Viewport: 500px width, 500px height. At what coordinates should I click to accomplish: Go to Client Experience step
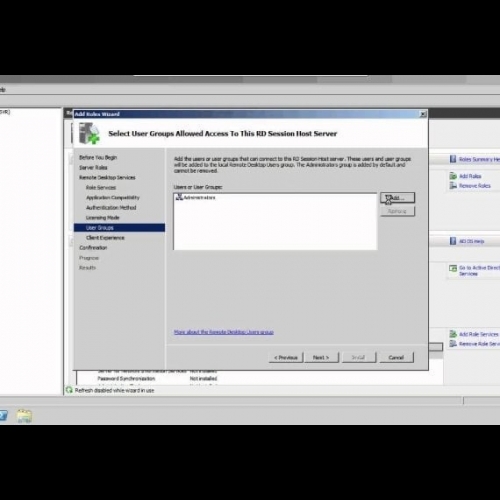point(105,238)
